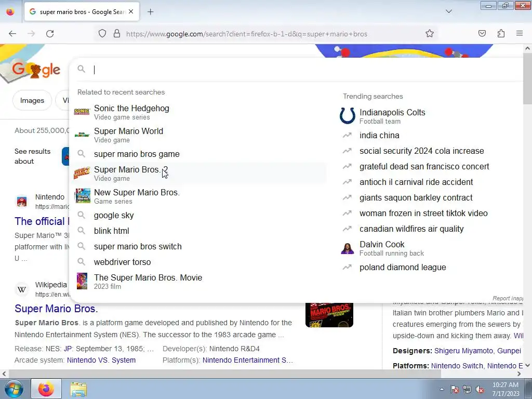Choose webdriver torso suggestion
Screen dimensions: 532x399
pyautogui.click(x=199, y=262)
